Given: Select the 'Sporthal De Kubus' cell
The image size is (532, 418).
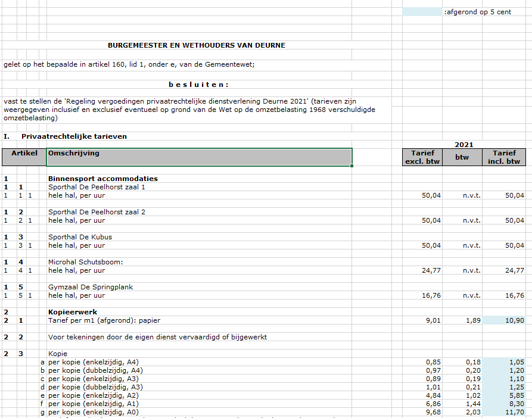Looking at the screenshot, I should [x=80, y=237].
